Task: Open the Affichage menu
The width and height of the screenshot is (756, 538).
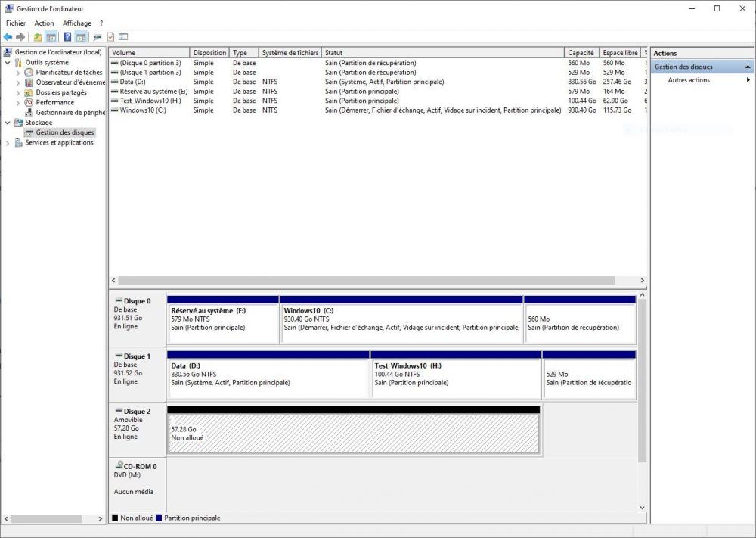Action: pos(76,23)
